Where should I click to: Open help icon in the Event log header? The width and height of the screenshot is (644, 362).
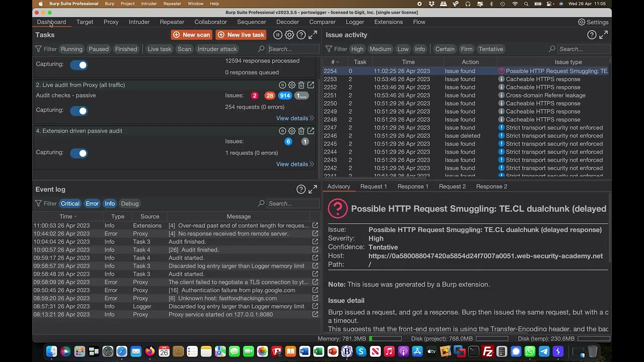coord(301,190)
